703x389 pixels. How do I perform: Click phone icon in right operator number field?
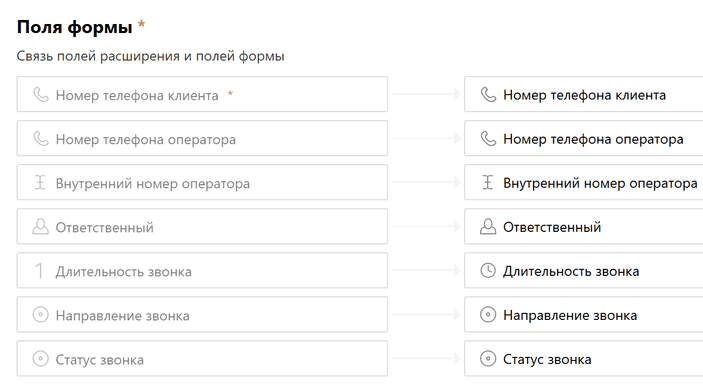(488, 138)
